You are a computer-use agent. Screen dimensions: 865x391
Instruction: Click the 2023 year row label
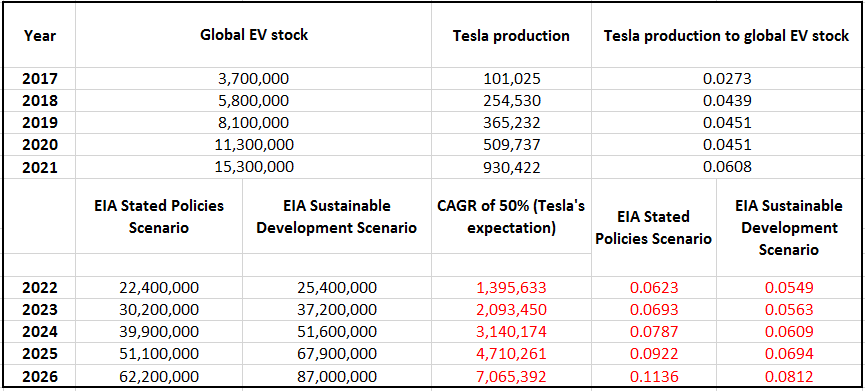(39, 309)
